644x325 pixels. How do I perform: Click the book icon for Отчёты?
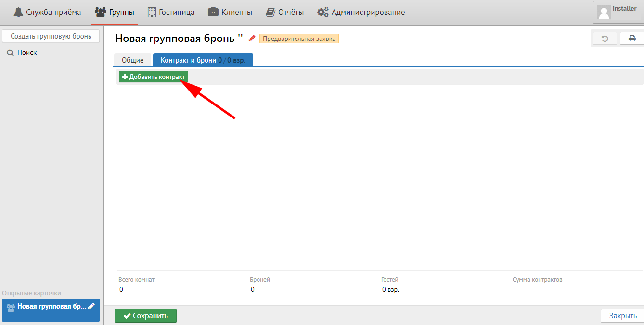[x=270, y=13]
